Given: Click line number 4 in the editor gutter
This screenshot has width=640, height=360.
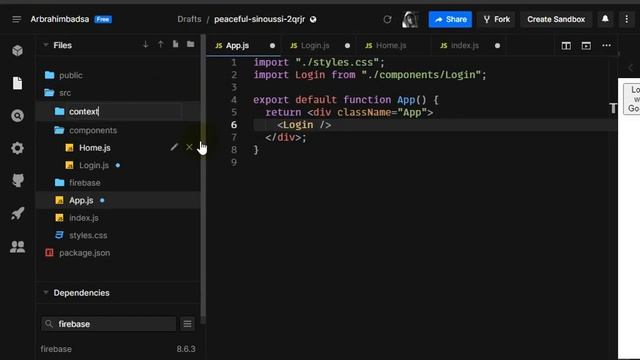Looking at the screenshot, I should (234, 100).
